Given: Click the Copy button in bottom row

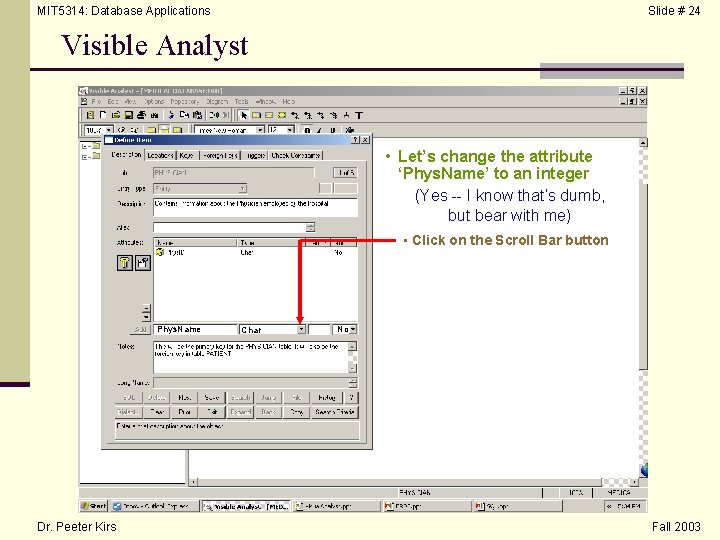Looking at the screenshot, I should click(x=297, y=412).
